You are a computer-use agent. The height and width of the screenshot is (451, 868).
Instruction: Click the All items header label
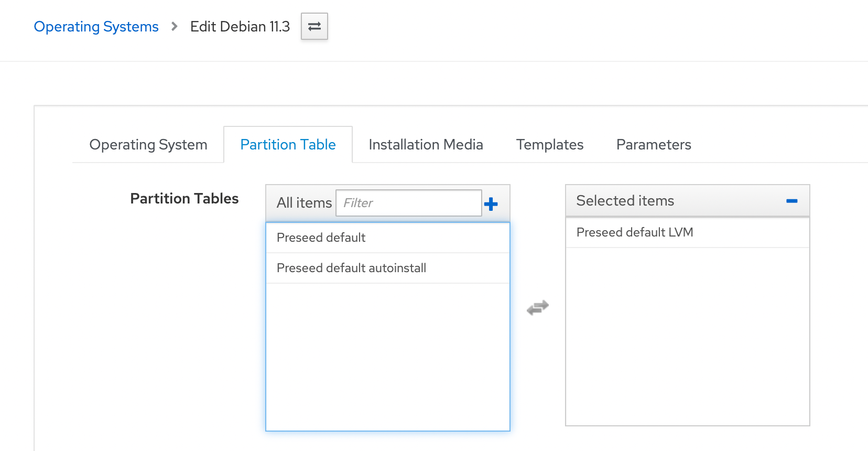pyautogui.click(x=304, y=203)
